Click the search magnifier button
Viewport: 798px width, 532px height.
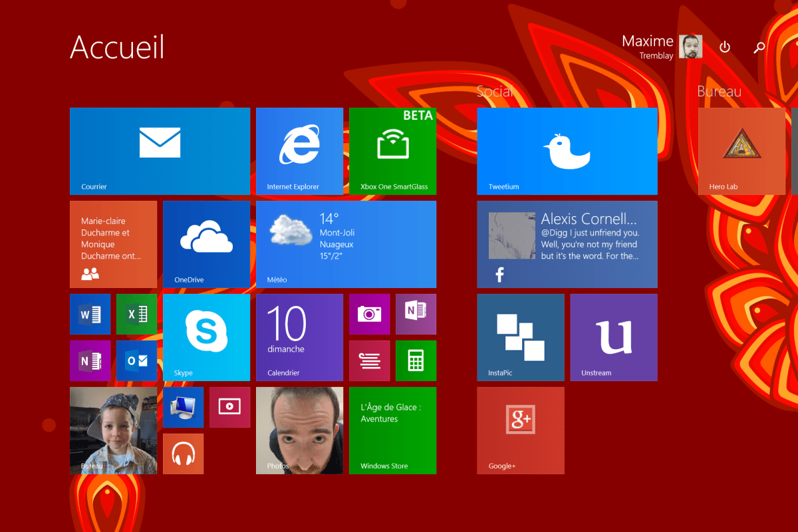(759, 47)
